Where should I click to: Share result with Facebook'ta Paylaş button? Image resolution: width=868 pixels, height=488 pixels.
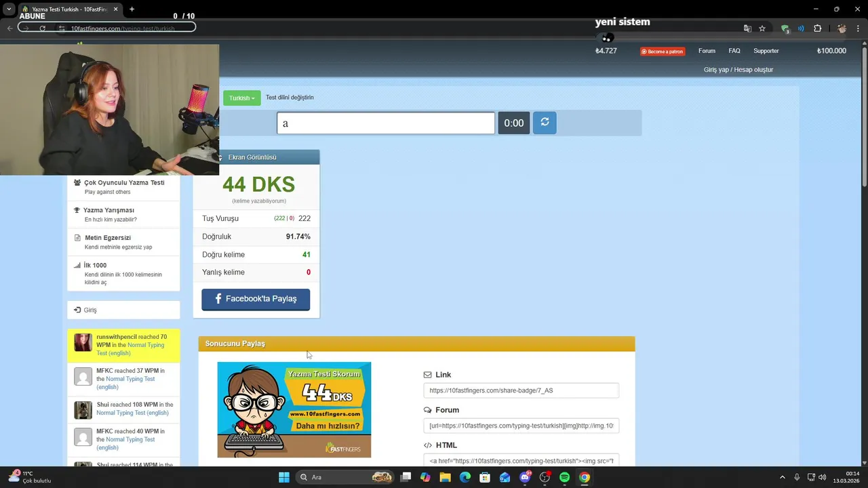point(256,299)
